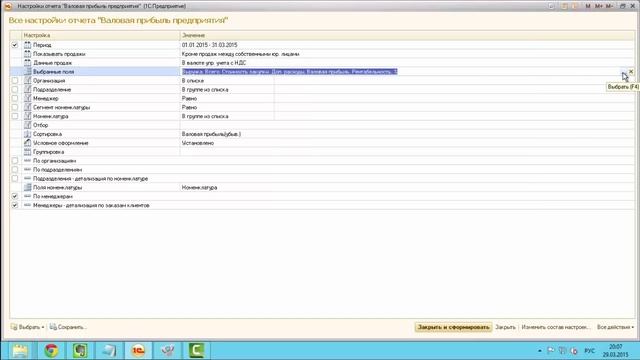Viewport: 640px width, 360px height.
Task: Click the РУС language indicator
Action: [x=589, y=351]
